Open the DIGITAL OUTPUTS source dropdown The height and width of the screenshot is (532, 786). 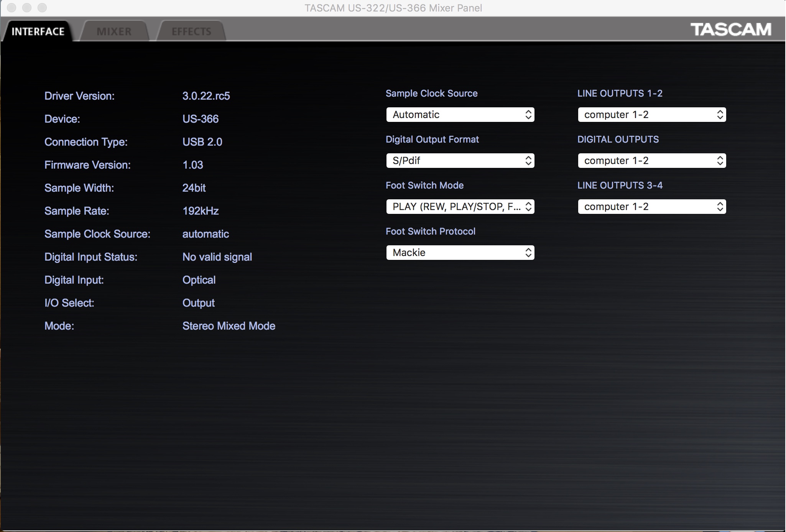click(651, 161)
